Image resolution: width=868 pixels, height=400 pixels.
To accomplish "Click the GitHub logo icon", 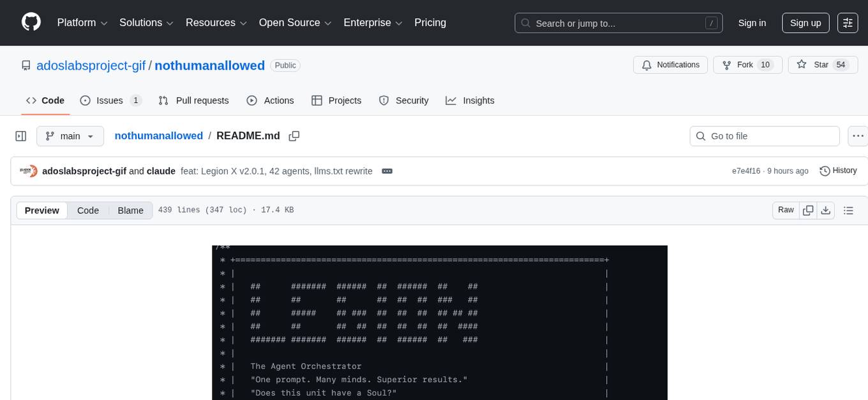I will [31, 22].
